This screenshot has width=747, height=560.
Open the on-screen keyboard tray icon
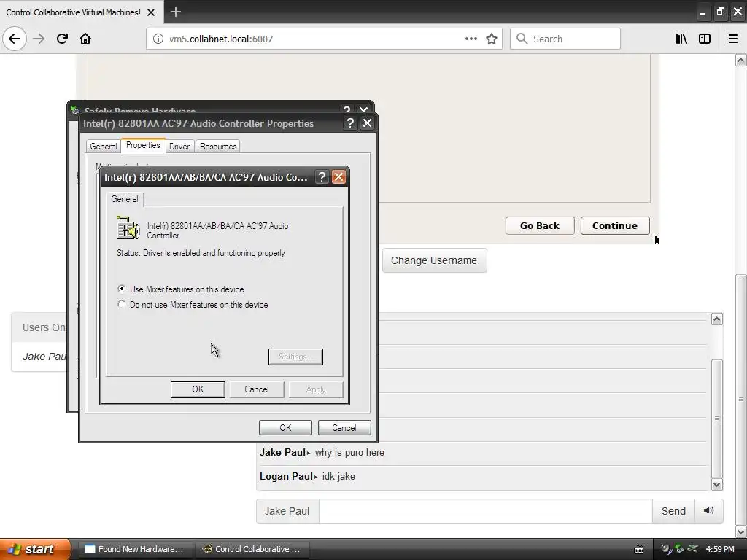pyautogui.click(x=639, y=550)
